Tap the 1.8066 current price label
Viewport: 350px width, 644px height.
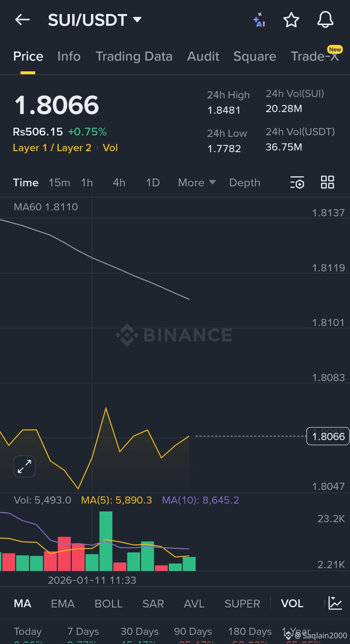coord(328,436)
